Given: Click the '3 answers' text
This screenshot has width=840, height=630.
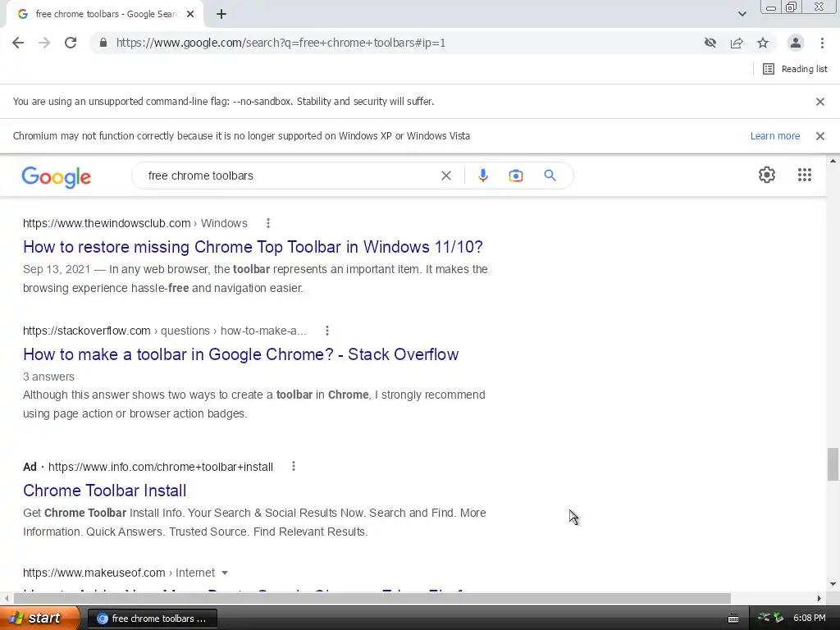Looking at the screenshot, I should (x=48, y=377).
